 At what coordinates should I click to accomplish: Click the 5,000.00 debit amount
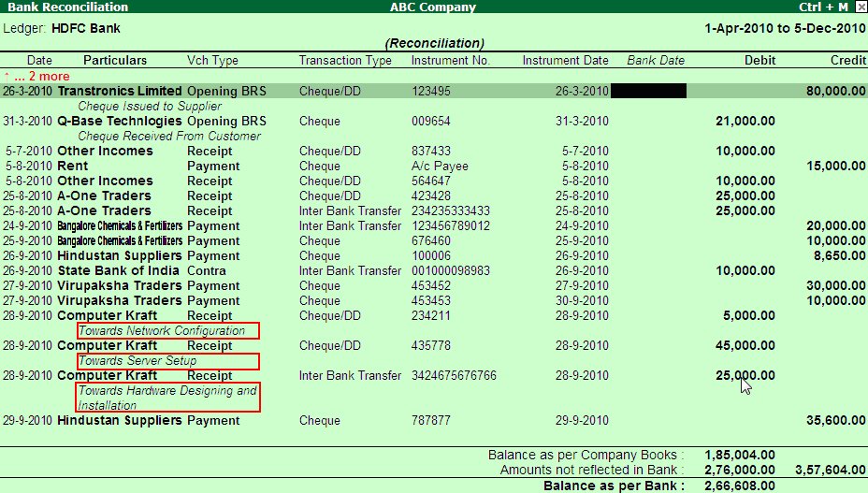[x=748, y=315]
